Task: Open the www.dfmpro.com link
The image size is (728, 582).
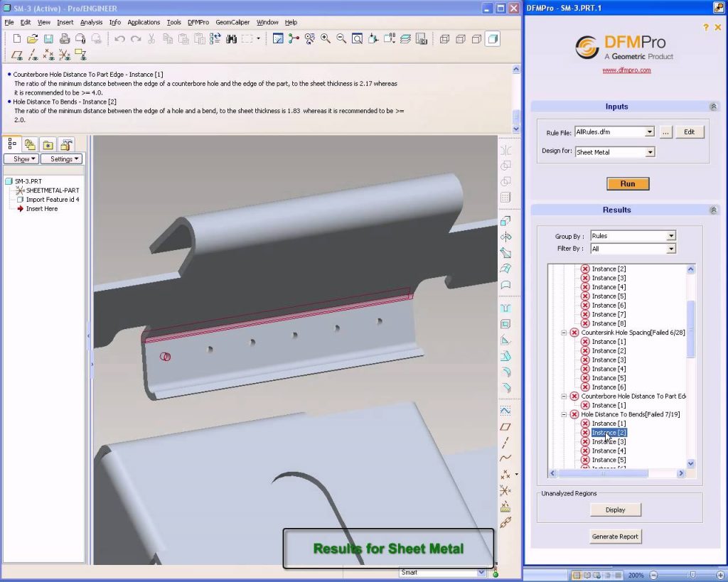Action: [x=627, y=70]
